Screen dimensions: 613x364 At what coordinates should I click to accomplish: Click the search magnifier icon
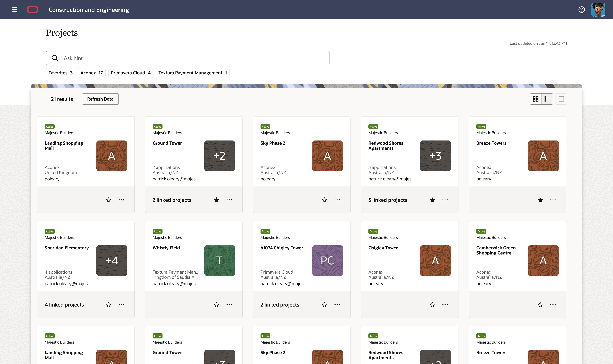pos(55,58)
